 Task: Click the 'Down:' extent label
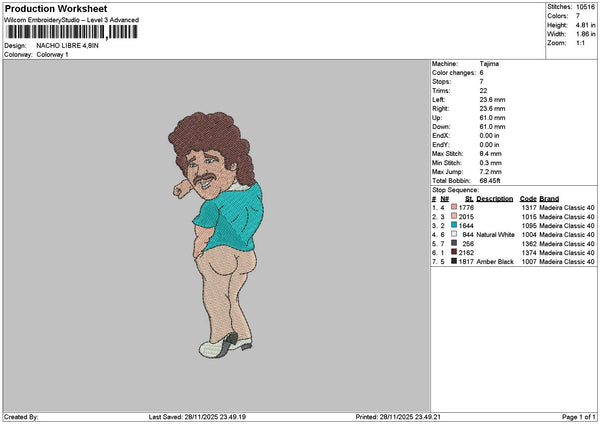(x=441, y=127)
